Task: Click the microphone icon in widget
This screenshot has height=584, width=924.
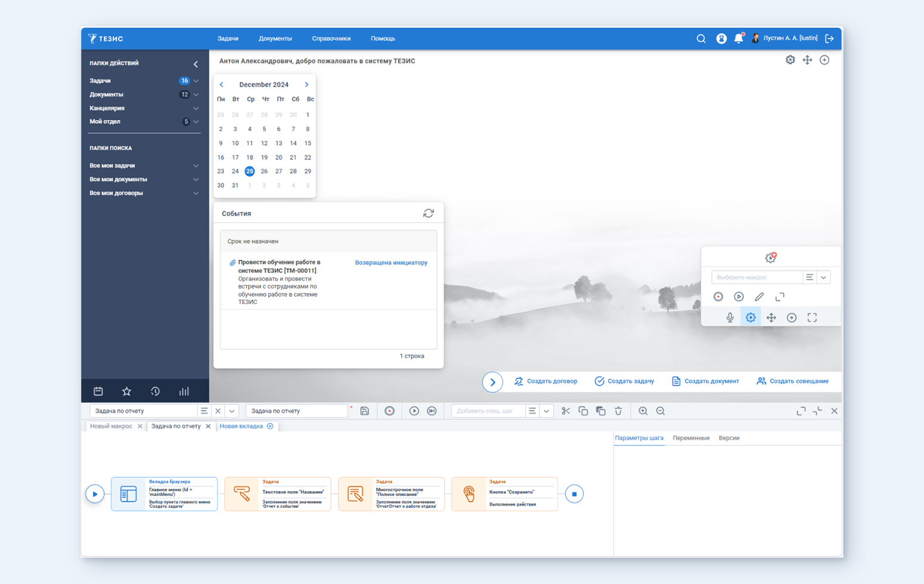Action: point(730,318)
